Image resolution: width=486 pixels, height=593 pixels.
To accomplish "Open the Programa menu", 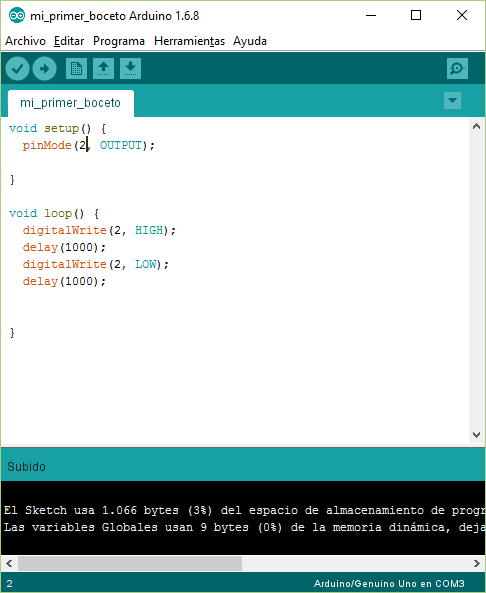I will pos(119,41).
